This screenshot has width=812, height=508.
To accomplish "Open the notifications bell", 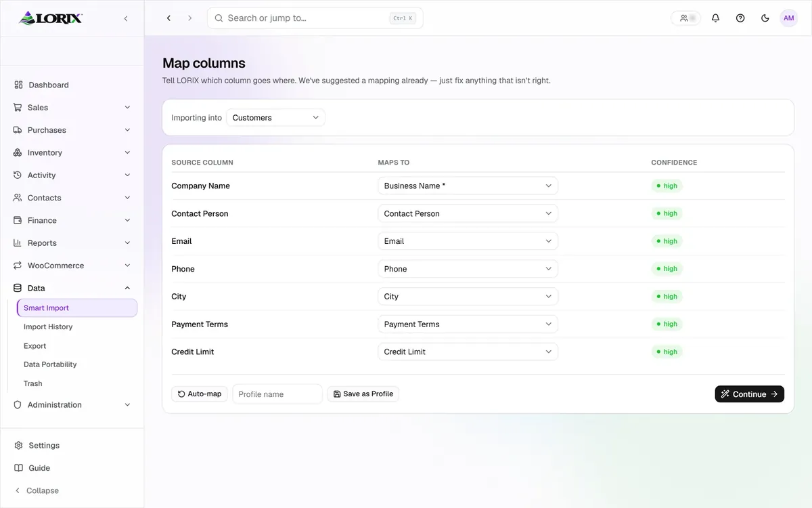I will click(x=715, y=18).
